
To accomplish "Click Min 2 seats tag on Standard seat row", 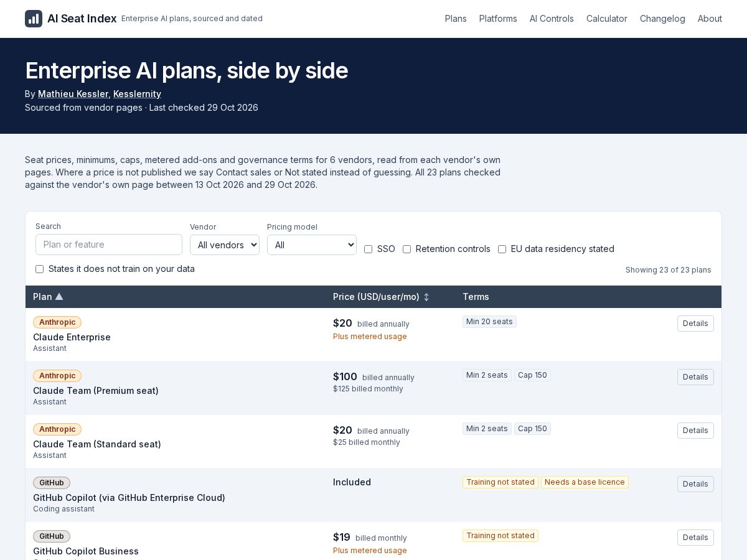I will tap(487, 429).
